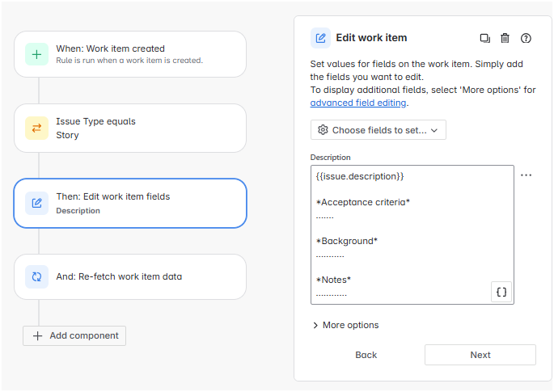554x392 pixels.
Task: Expand the More options section
Action: coord(345,325)
